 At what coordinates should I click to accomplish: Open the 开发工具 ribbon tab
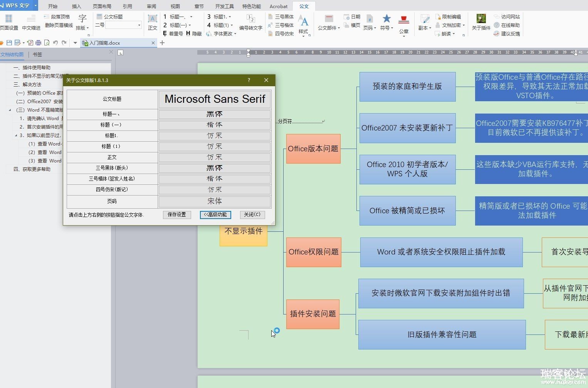(x=224, y=6)
